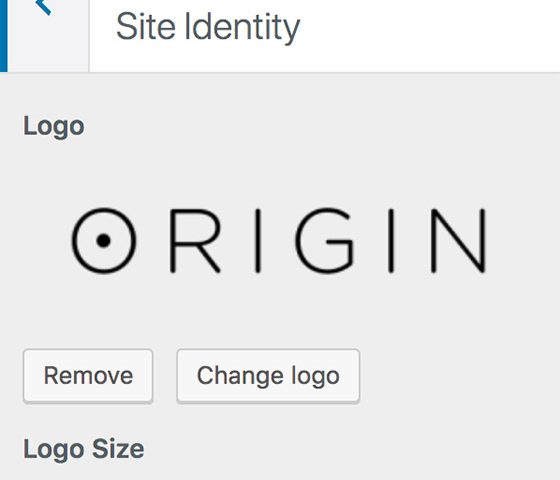
Task: Click the word Identity in panel title
Action: (242, 28)
